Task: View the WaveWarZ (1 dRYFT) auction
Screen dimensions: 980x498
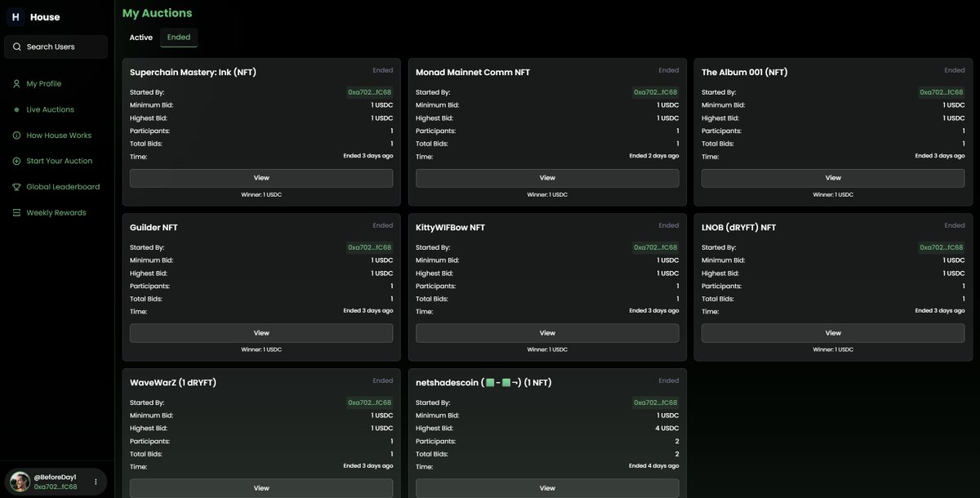Action: (x=261, y=488)
